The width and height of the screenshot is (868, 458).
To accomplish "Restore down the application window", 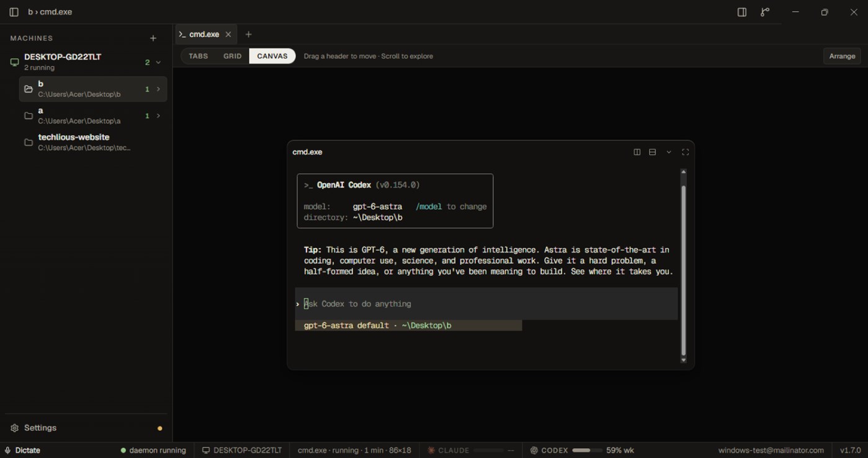I will pos(825,12).
